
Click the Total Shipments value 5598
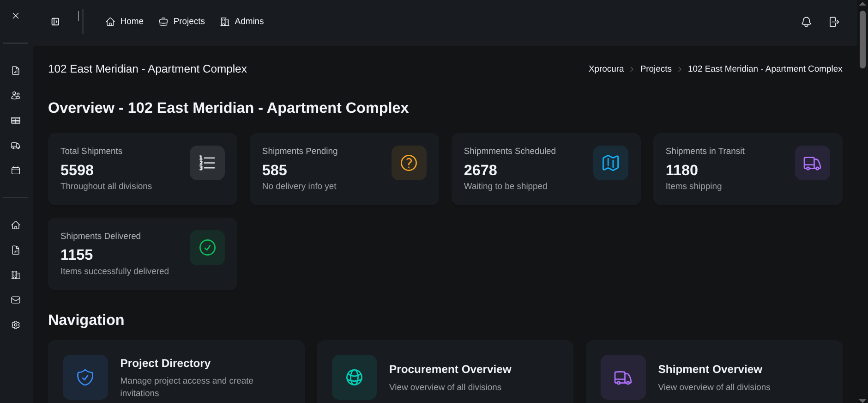pos(77,170)
